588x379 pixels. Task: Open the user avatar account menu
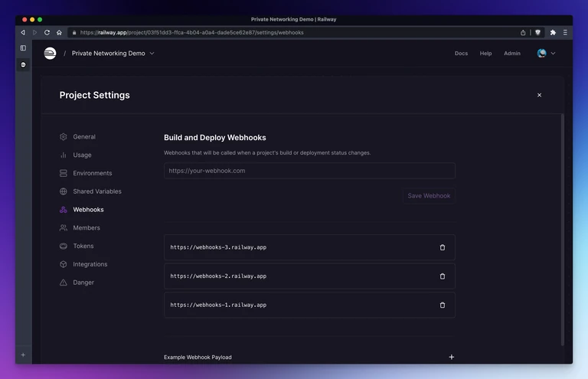tap(546, 54)
